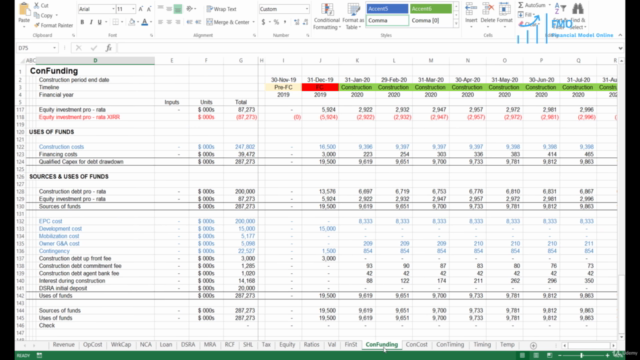The width and height of the screenshot is (640, 360).
Task: Click the Accounting dollar format icon
Action: click(263, 22)
